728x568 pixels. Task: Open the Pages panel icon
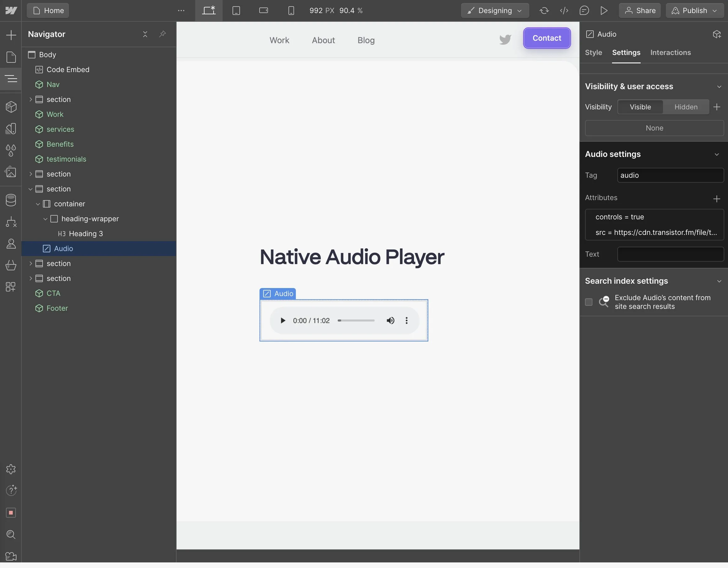(x=11, y=57)
